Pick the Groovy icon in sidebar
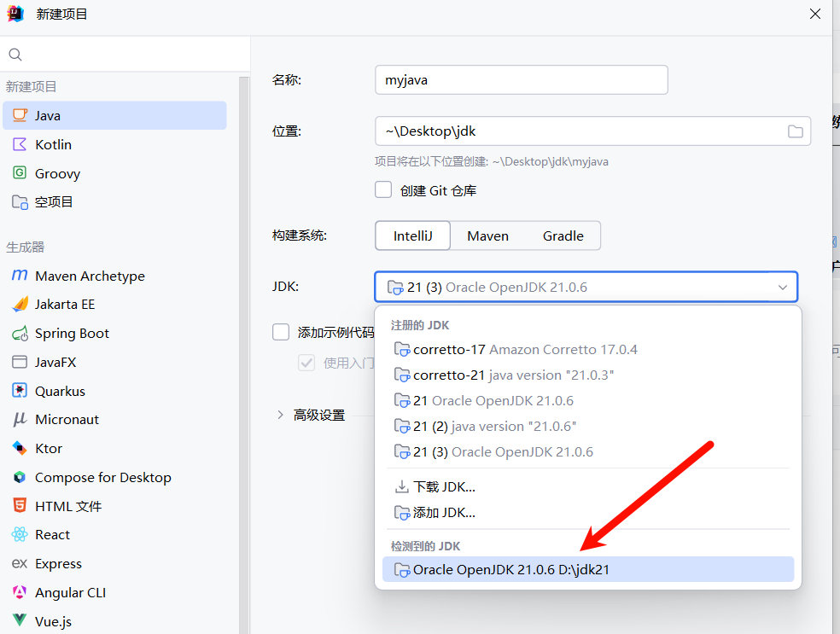 click(20, 173)
